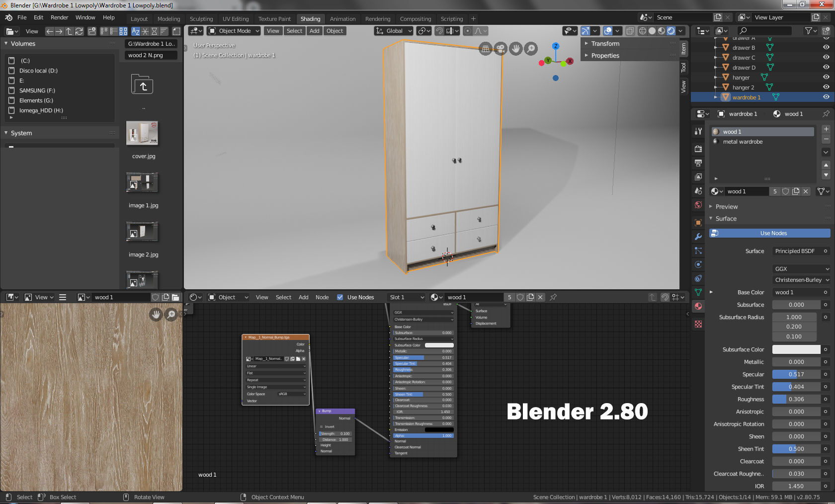Sort files by size
Image resolution: width=835 pixels, height=504 pixels.
pyautogui.click(x=164, y=31)
